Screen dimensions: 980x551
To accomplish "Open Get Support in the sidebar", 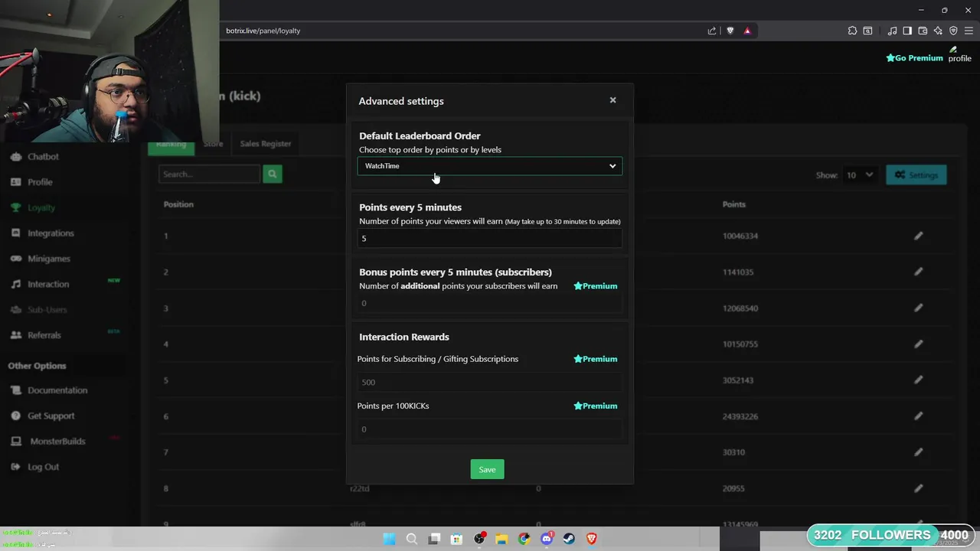I will coord(51,416).
